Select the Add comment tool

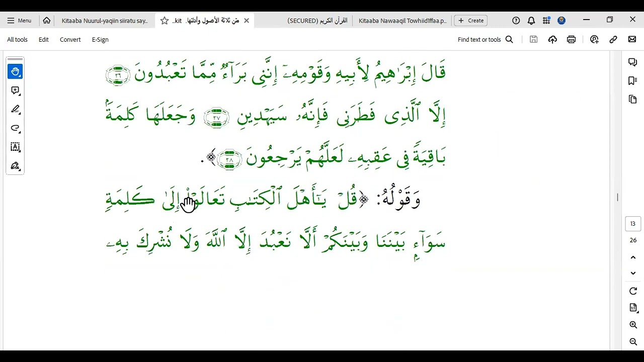[x=15, y=90]
